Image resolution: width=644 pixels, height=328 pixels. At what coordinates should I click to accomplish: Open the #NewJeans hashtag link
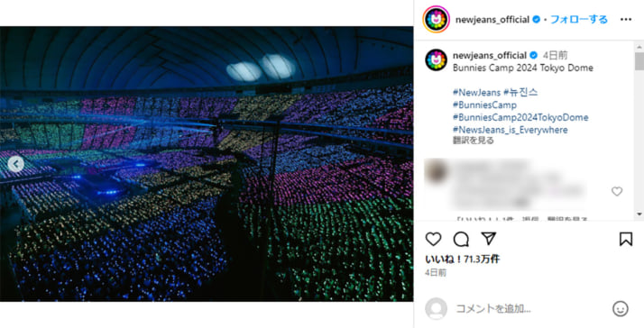[x=476, y=93]
